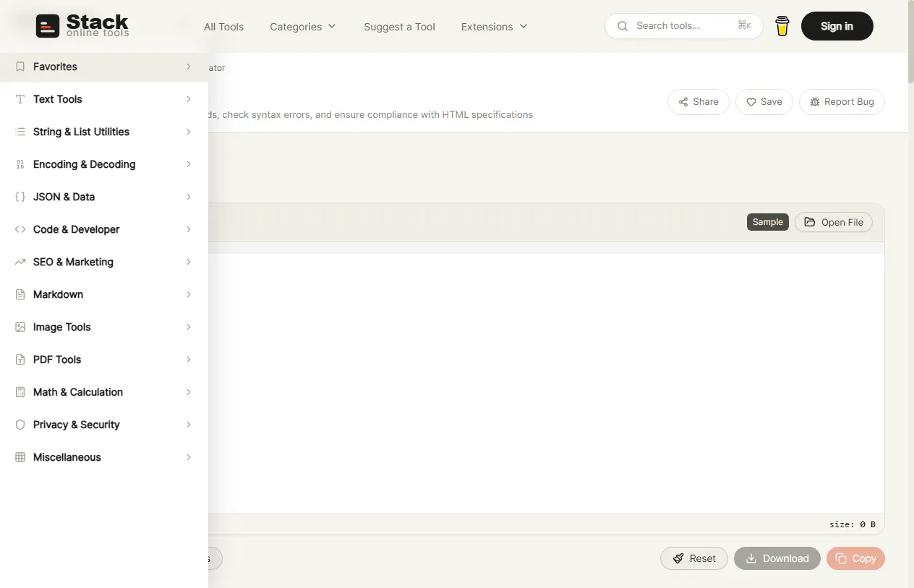
Task: Expand the Favorites submenu chevron
Action: click(189, 67)
